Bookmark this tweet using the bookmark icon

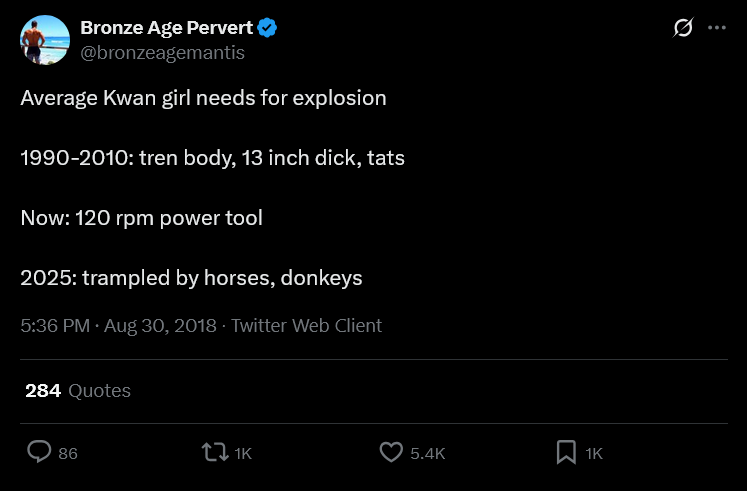pyautogui.click(x=566, y=452)
